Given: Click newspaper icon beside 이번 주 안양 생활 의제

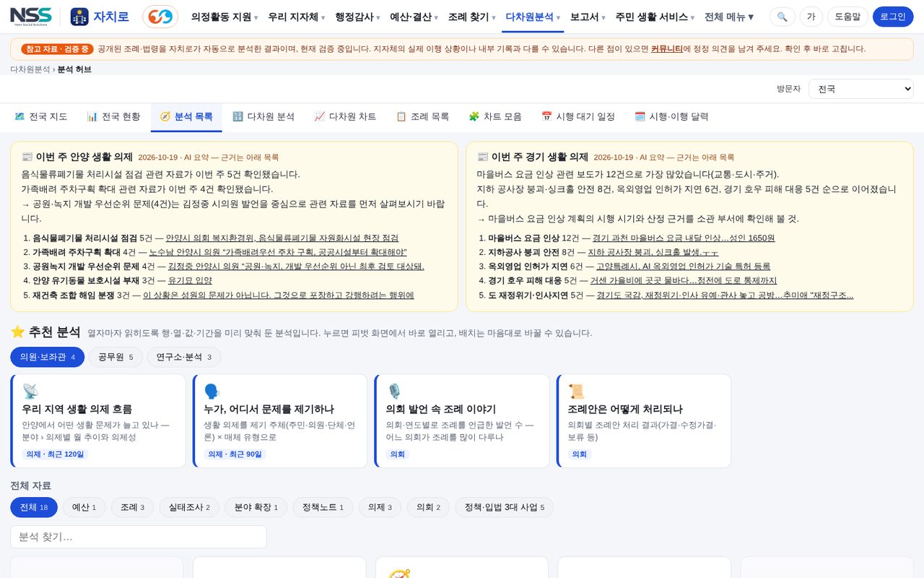Looking at the screenshot, I should pos(27,157).
